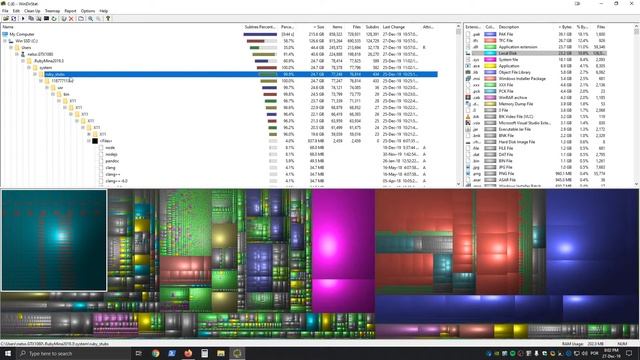This screenshot has height=360, width=640.
Task: Click Firefox in the taskbar
Action: coord(188,353)
